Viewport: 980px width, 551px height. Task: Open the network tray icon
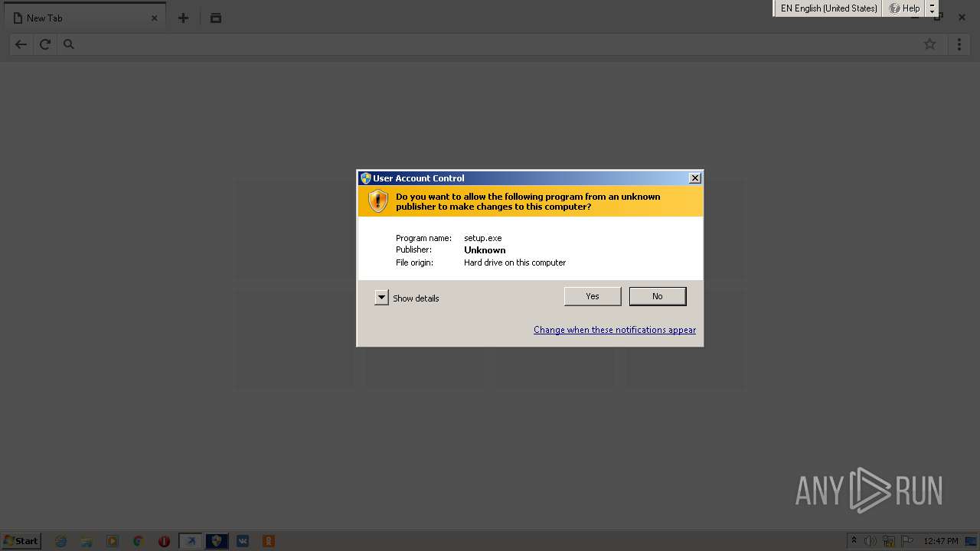click(x=889, y=541)
